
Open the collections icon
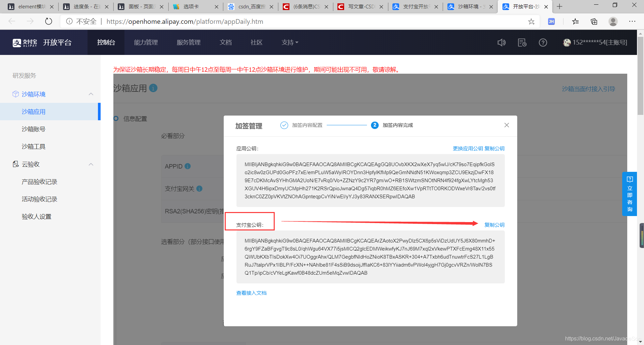tap(594, 21)
